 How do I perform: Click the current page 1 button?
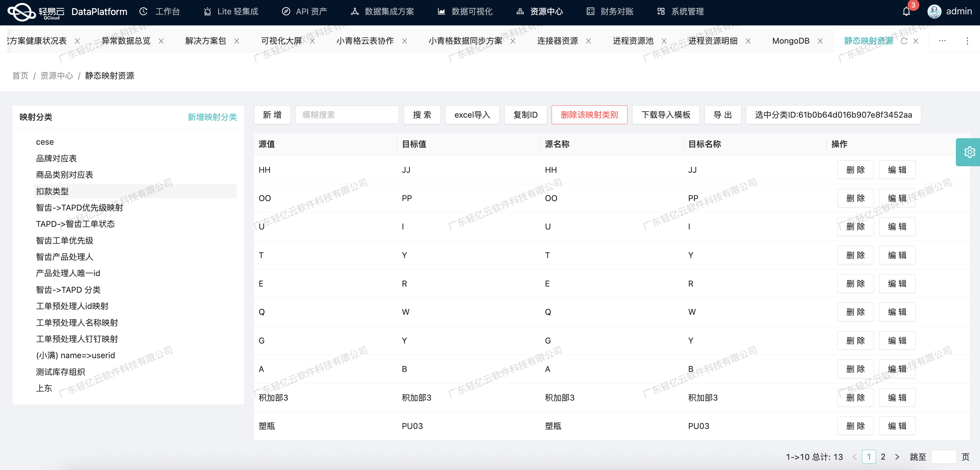tap(869, 457)
